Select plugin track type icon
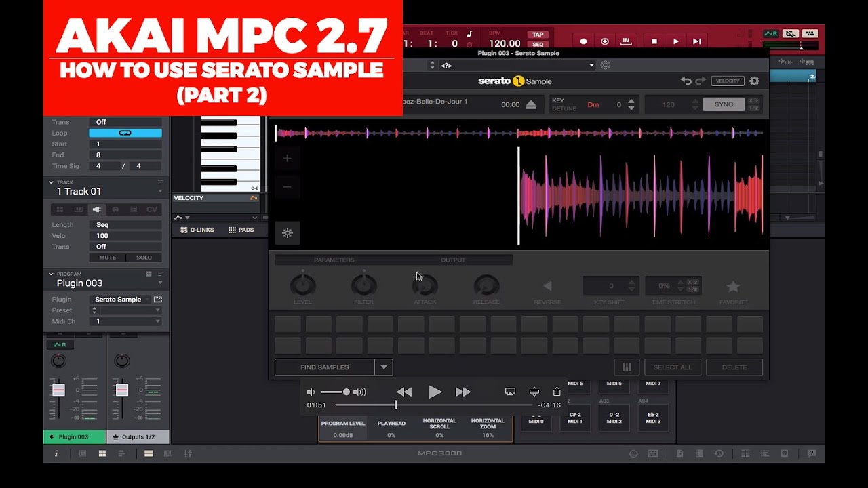 coord(97,210)
